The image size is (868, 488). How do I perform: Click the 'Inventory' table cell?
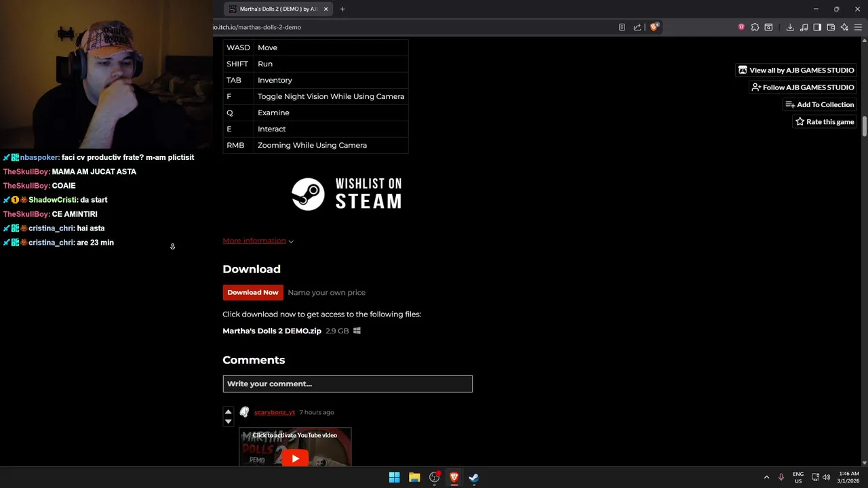[x=331, y=80]
